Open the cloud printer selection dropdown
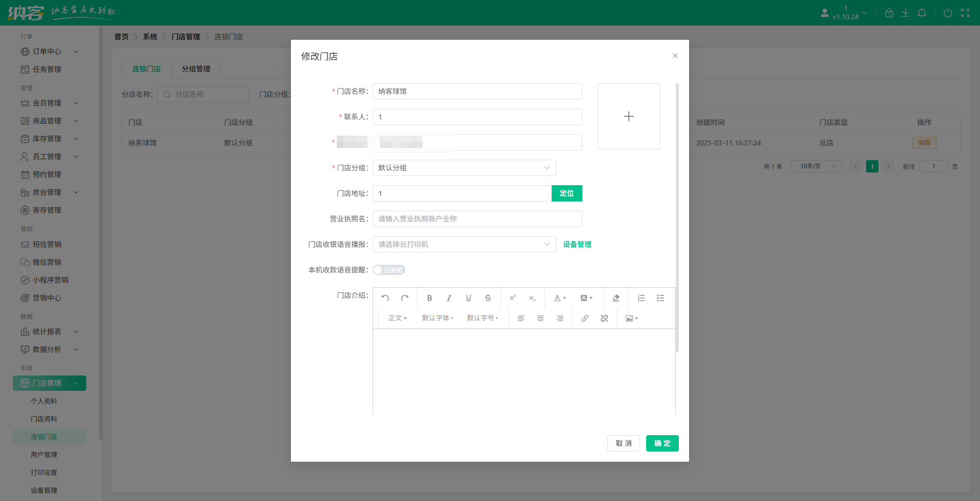The height and width of the screenshot is (501, 980). point(463,244)
